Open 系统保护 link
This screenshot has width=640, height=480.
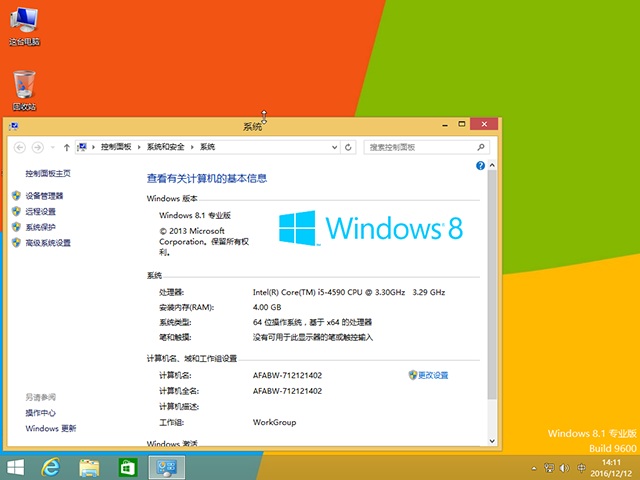(x=40, y=227)
